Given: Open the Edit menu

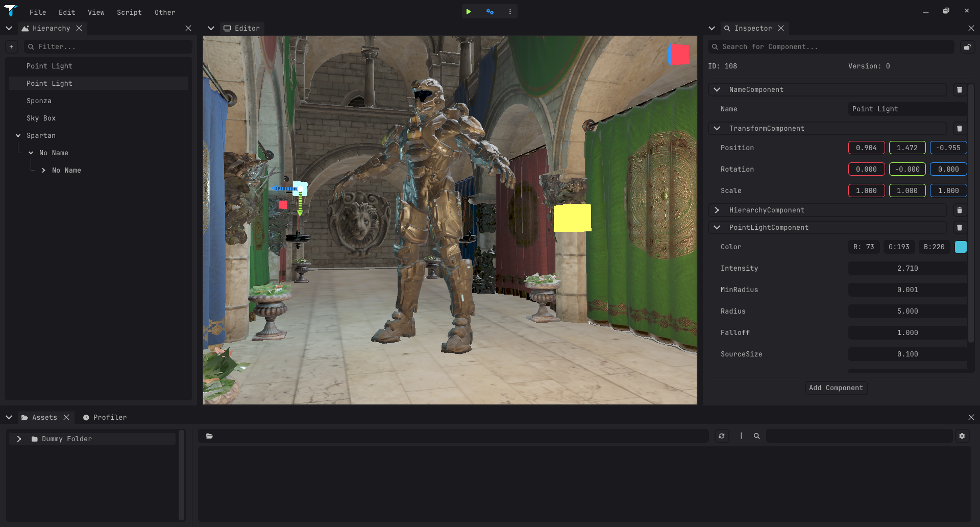Looking at the screenshot, I should click(x=67, y=12).
